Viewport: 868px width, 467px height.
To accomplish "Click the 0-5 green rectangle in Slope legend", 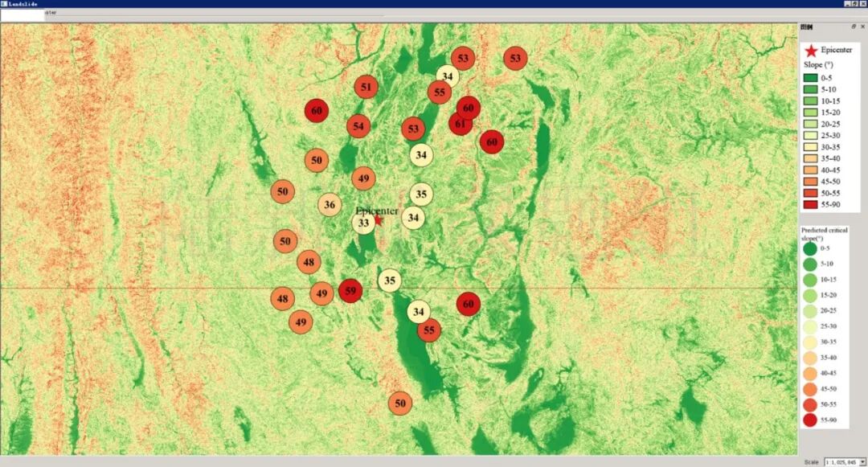I will [811, 78].
